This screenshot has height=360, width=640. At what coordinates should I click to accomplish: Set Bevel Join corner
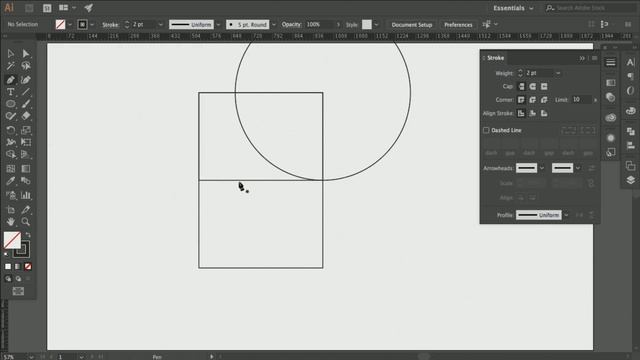coord(544,100)
